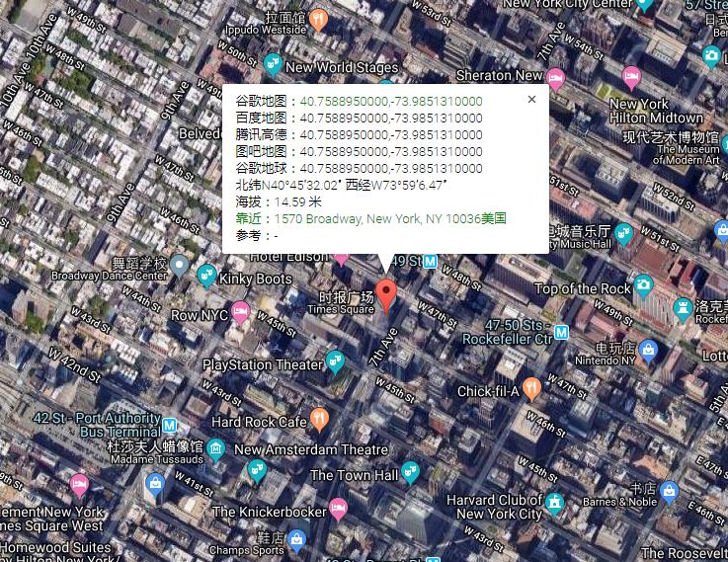Viewport: 728px width, 562px height.
Task: Click the Radio City Music Hall theater icon
Action: tap(623, 235)
